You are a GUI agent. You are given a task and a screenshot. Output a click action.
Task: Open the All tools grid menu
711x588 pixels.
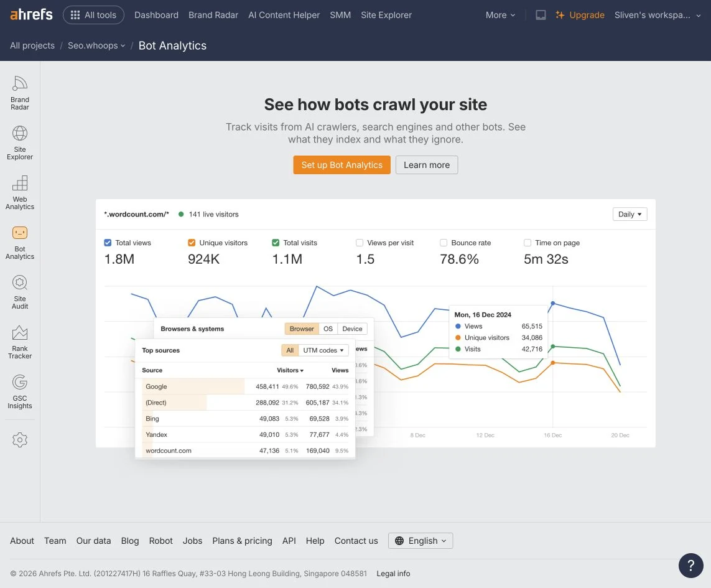[x=93, y=15]
